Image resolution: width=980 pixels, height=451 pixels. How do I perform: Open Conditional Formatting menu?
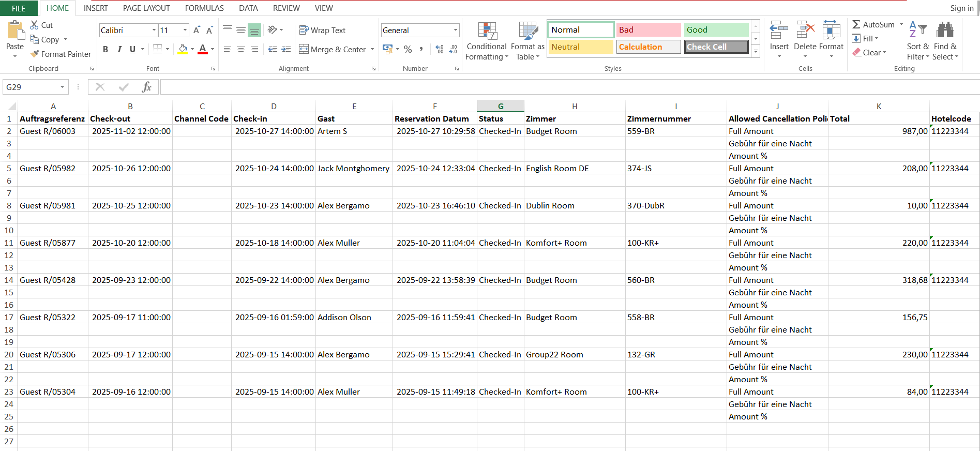pyautogui.click(x=486, y=41)
